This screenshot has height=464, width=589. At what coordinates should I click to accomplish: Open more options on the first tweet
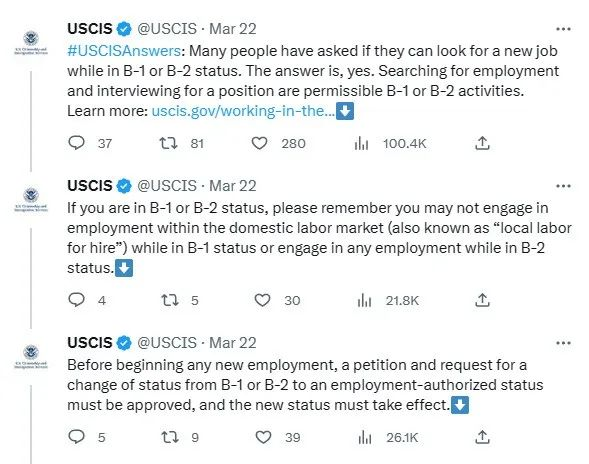coord(563,29)
